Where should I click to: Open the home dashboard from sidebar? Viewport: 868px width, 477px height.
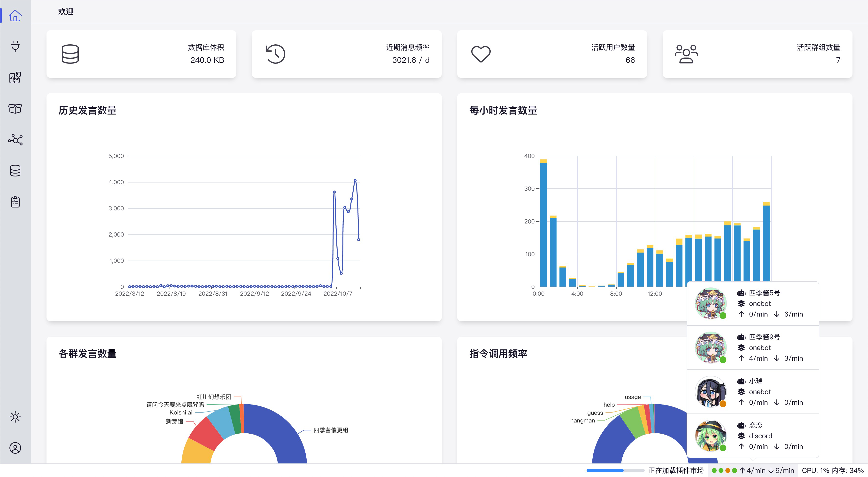click(x=15, y=16)
